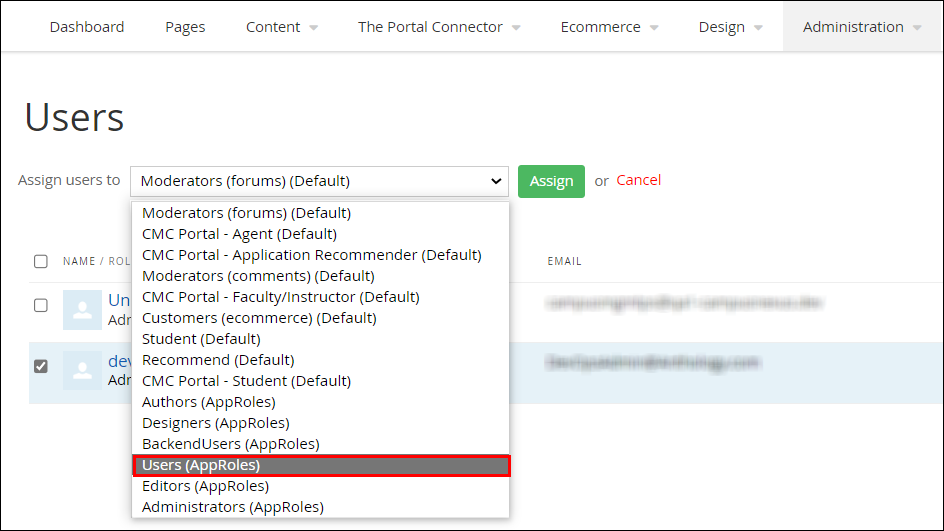
Task: Expand the Administration menu
Action: click(862, 27)
